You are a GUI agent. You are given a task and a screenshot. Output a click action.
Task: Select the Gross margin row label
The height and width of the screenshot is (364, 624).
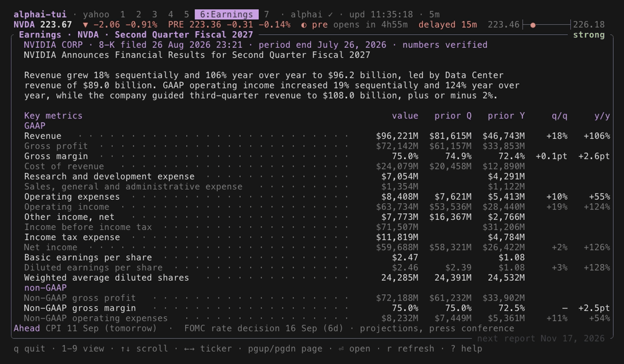[x=56, y=157]
